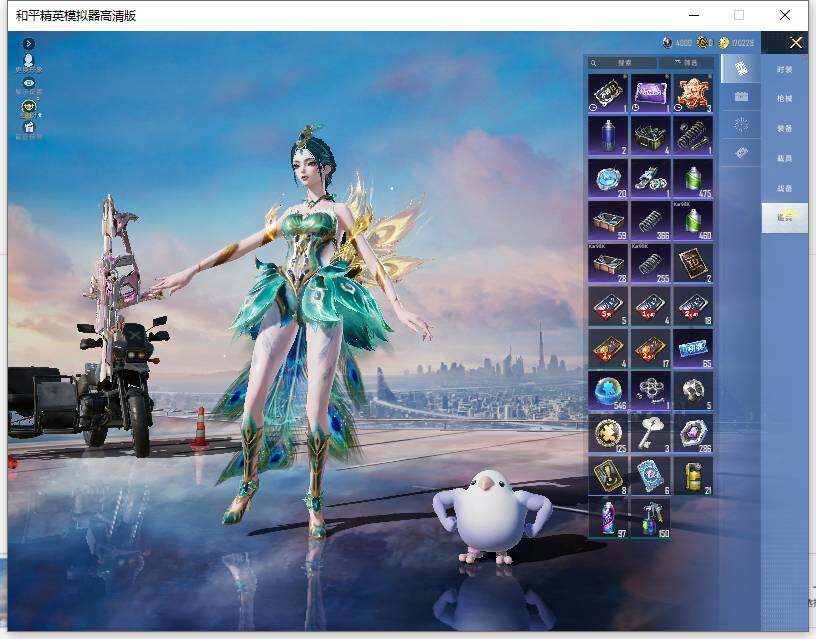Select the cloud key item with count 3

point(651,434)
